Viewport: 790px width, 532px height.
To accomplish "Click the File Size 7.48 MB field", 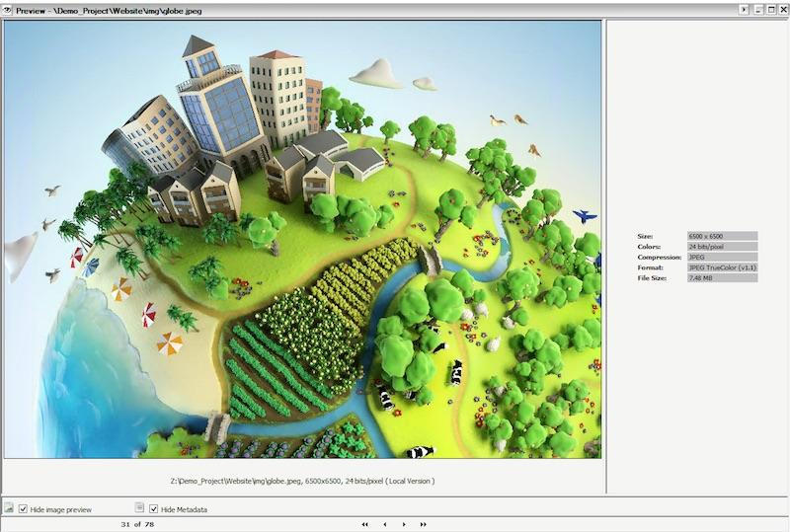I will click(722, 278).
